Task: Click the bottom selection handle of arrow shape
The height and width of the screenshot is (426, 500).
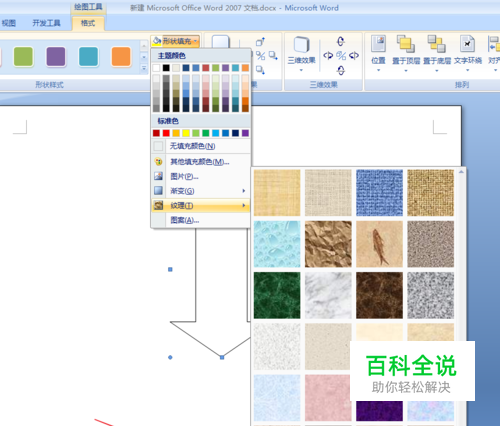Action: pos(222,357)
